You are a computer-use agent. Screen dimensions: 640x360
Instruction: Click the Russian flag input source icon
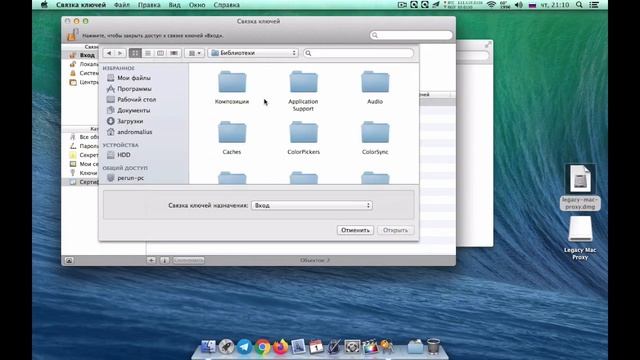click(532, 5)
